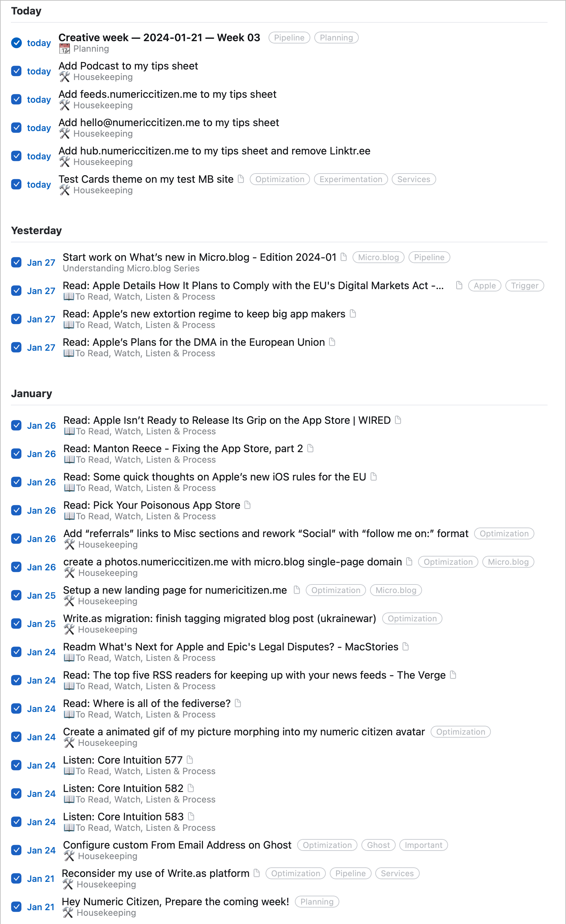Click book icon under Listen: Core Intuition 582
566x924 pixels.
tap(69, 799)
